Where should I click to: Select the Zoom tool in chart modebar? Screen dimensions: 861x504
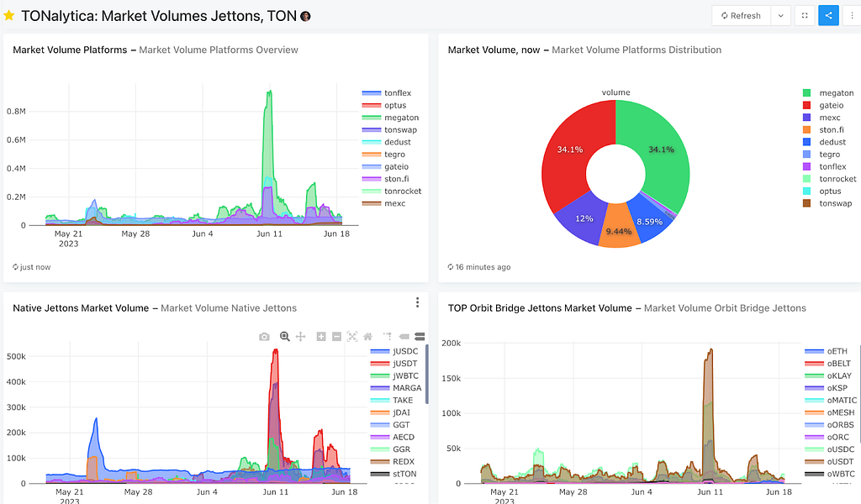284,336
